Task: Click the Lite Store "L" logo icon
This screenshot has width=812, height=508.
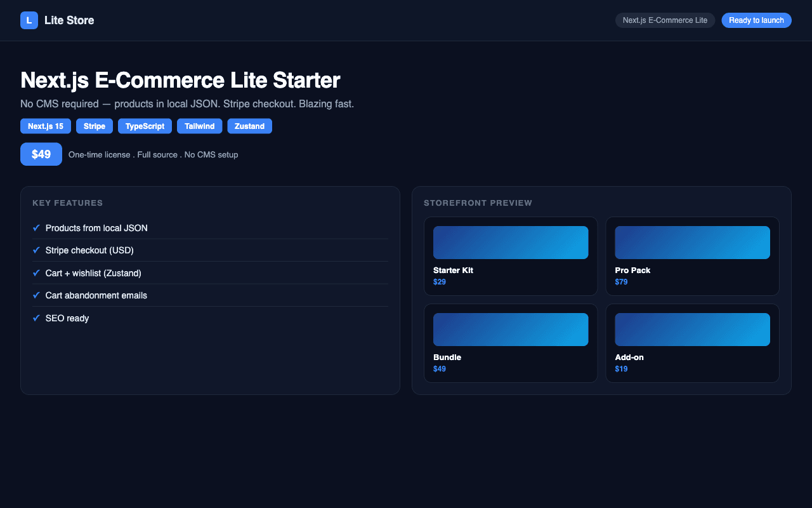Action: pyautogui.click(x=29, y=20)
